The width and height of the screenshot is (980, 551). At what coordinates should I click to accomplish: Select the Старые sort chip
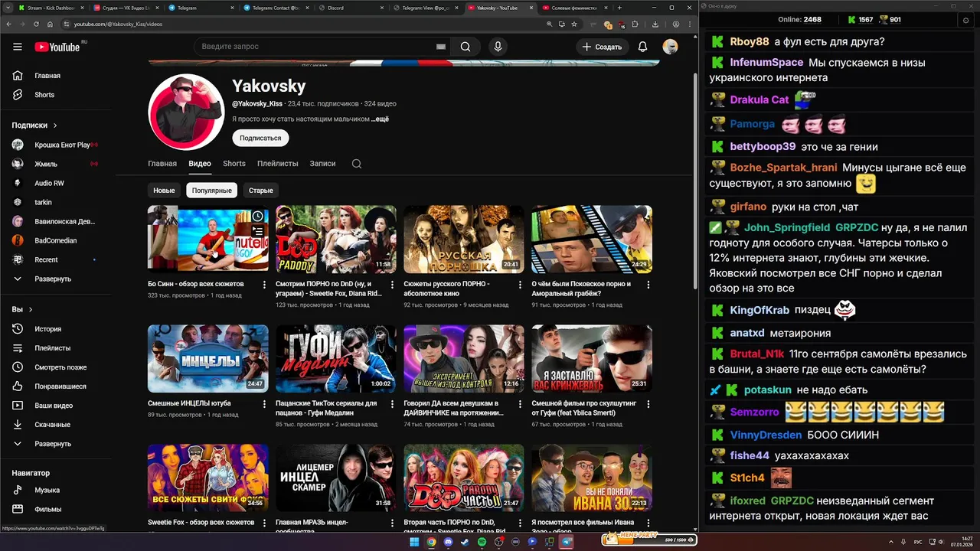pyautogui.click(x=261, y=191)
